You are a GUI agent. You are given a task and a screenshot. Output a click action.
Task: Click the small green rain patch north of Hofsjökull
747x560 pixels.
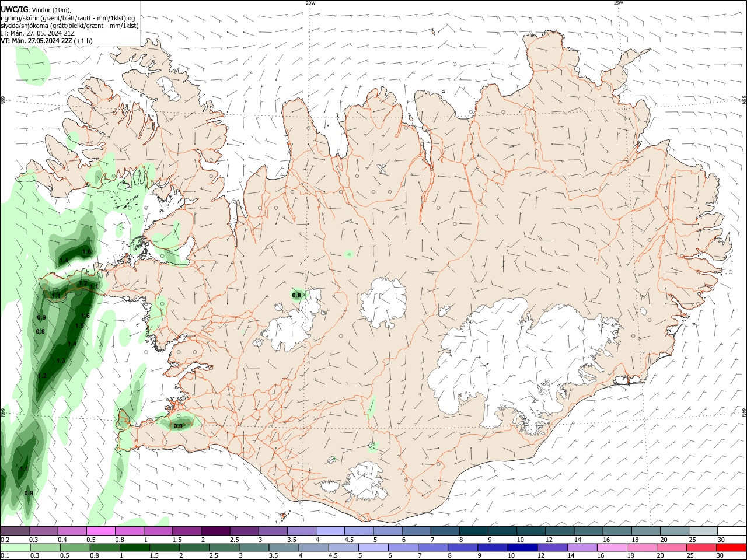pos(349,254)
